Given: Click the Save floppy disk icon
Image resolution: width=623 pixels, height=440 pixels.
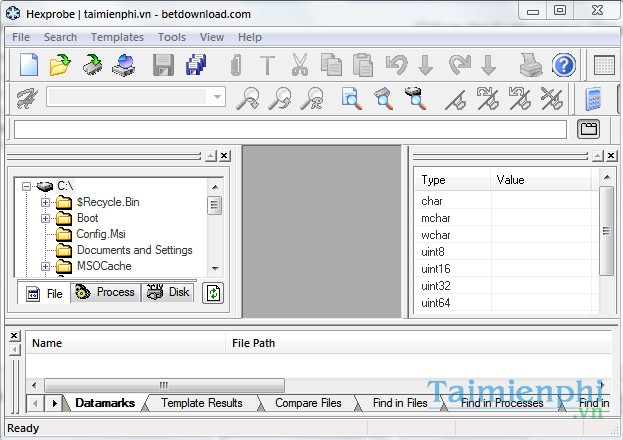Looking at the screenshot, I should (x=163, y=66).
